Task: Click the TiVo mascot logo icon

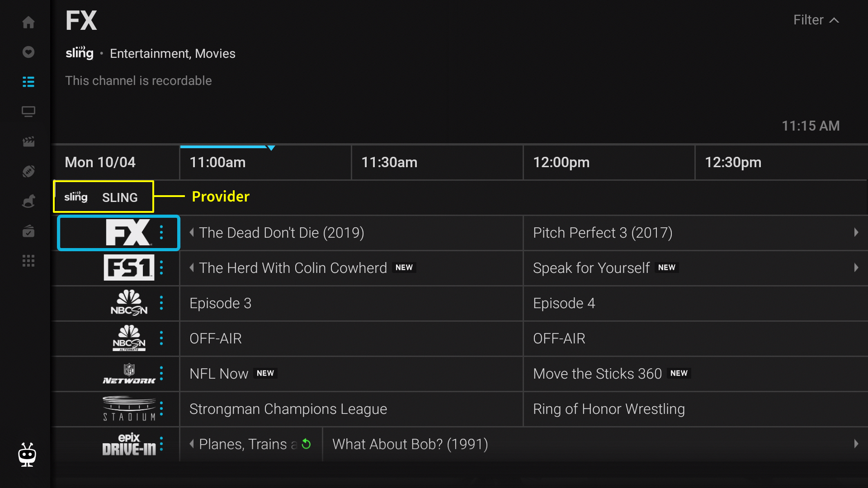Action: 27,455
